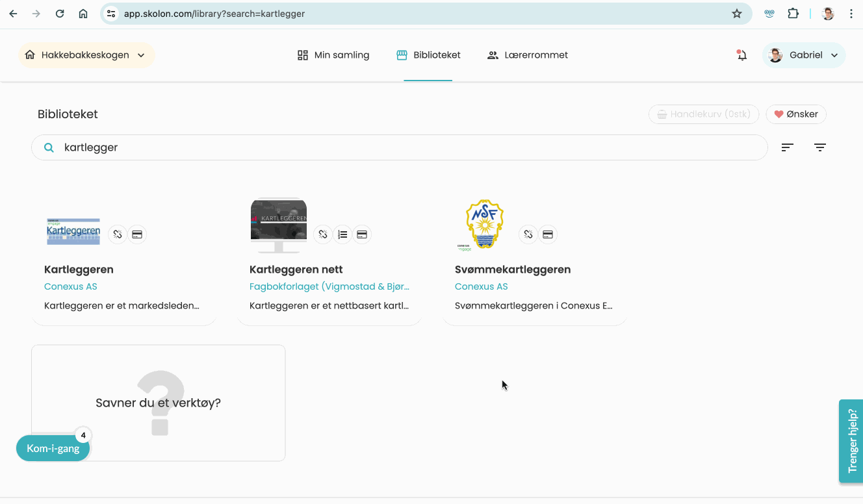This screenshot has height=504, width=863.
Task: Click the Kom-i-gang button
Action: click(53, 448)
